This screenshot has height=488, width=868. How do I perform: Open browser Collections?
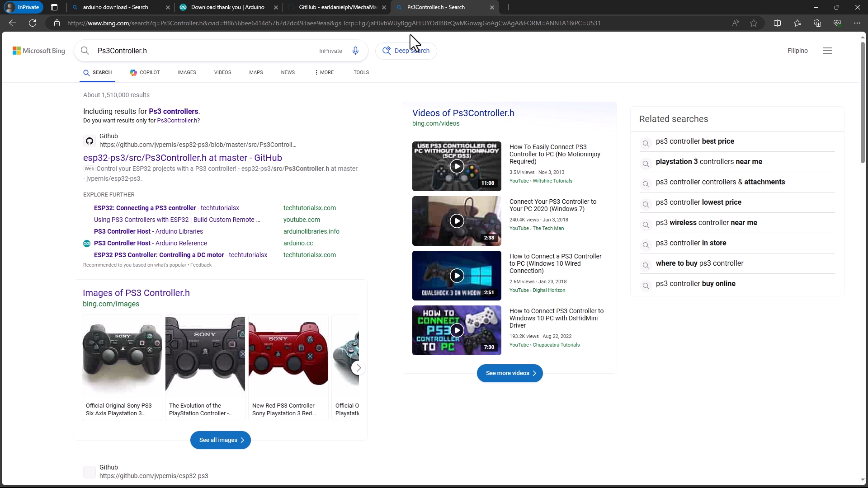[817, 23]
